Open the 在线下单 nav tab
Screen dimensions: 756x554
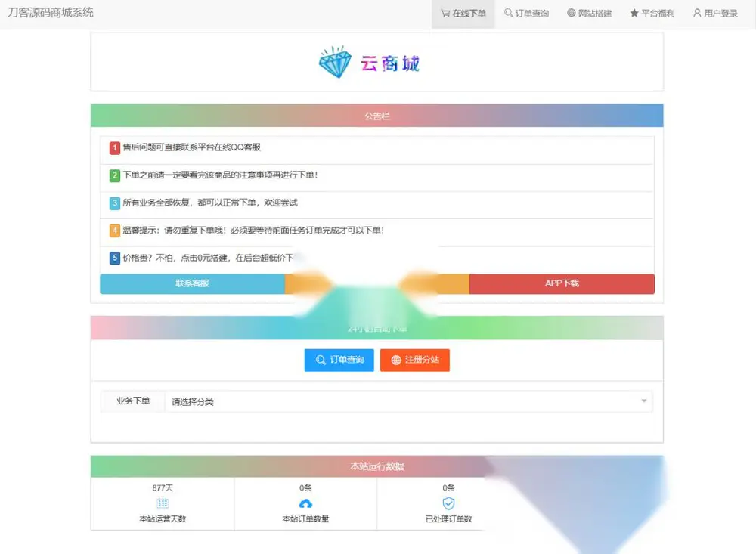463,14
